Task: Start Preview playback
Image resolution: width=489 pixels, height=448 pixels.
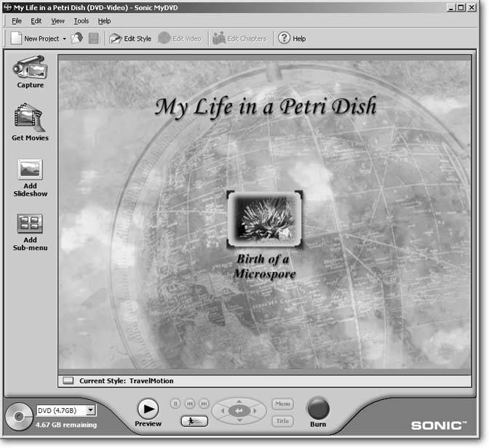Action: point(148,409)
